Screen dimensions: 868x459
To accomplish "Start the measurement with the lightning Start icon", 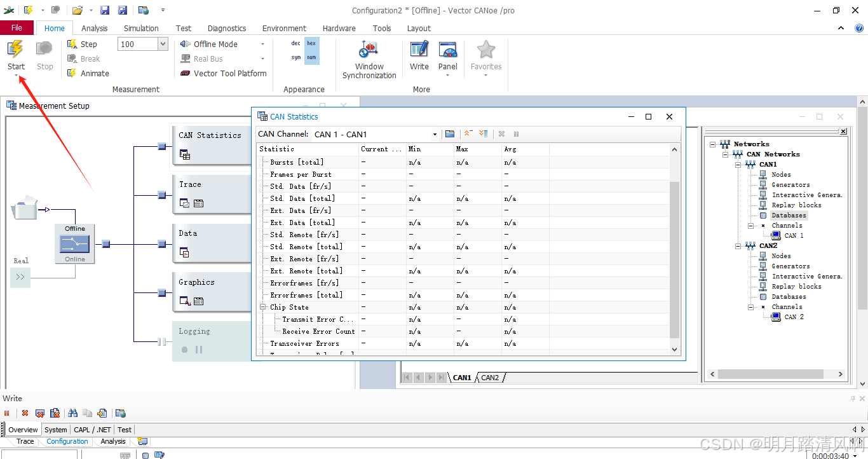I will [16, 49].
